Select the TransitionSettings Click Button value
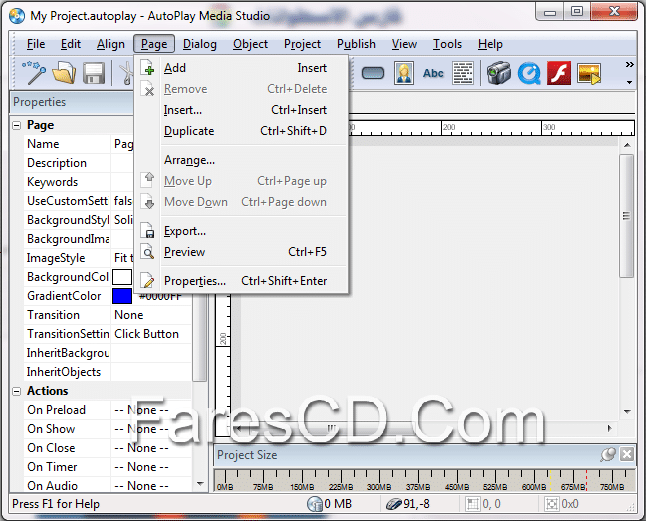Screen dimensions: 646x521 [x=151, y=334]
